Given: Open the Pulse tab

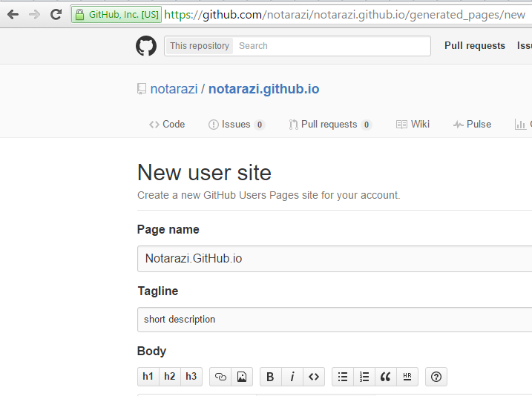Looking at the screenshot, I should click(x=472, y=125).
